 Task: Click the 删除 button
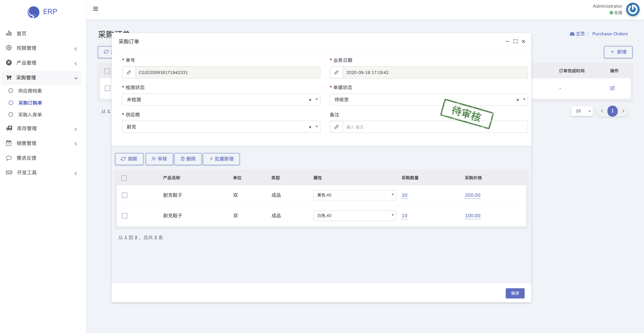pos(188,159)
